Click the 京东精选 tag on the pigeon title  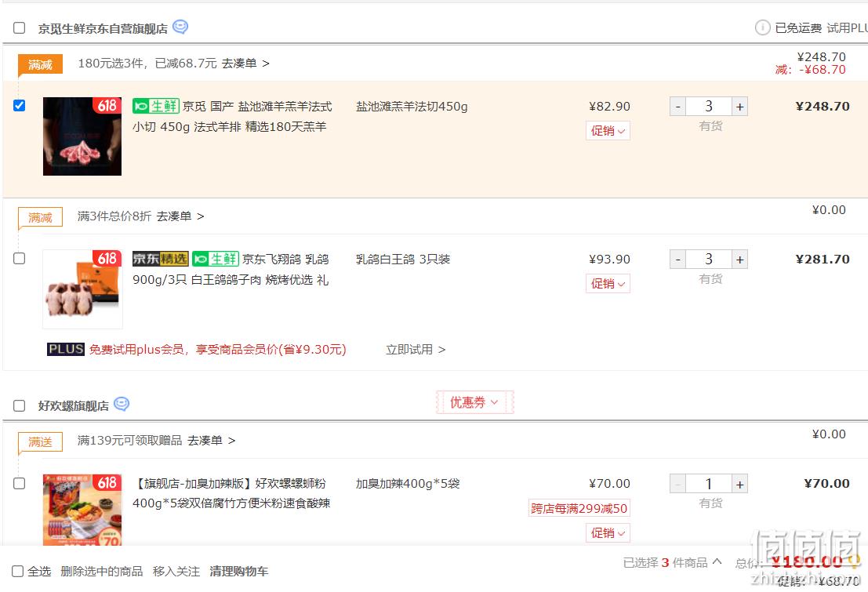(161, 259)
